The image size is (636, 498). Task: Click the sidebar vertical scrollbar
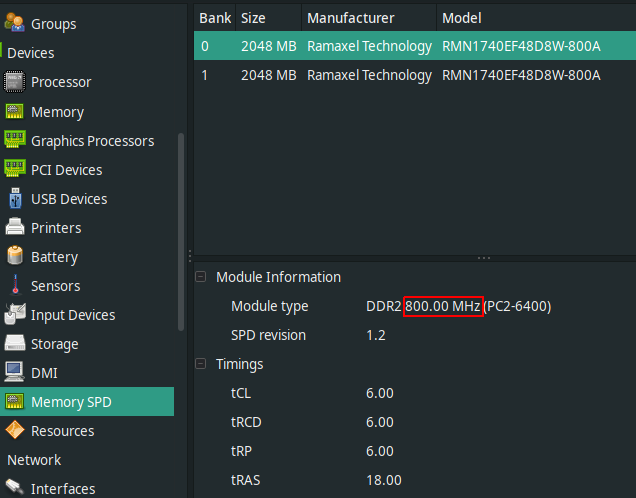181,232
